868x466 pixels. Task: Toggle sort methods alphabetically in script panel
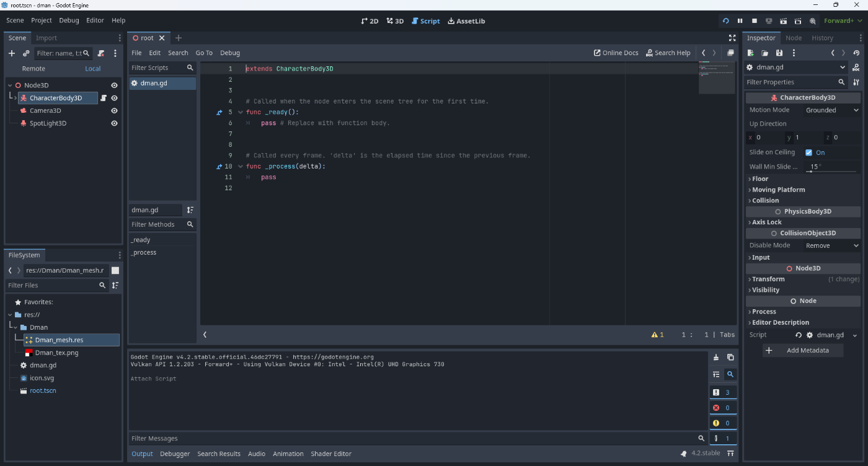tap(190, 210)
